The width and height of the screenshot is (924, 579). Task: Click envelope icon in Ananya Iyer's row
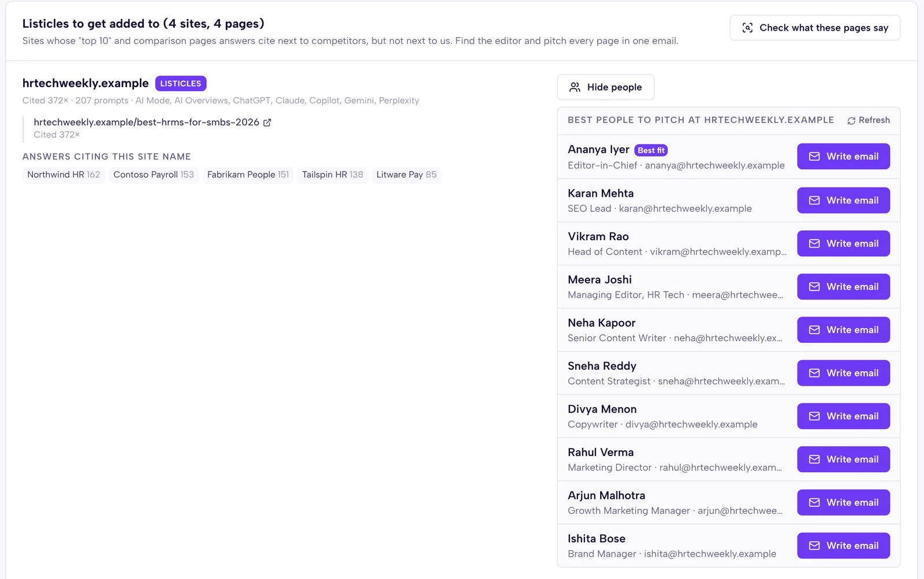coord(814,156)
